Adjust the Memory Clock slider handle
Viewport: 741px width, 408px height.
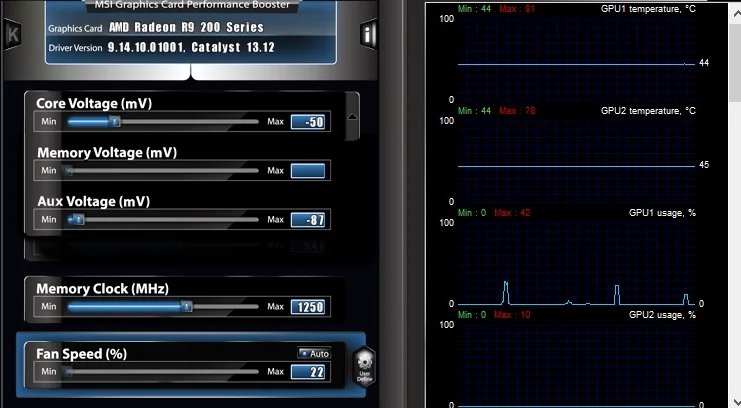click(x=187, y=307)
